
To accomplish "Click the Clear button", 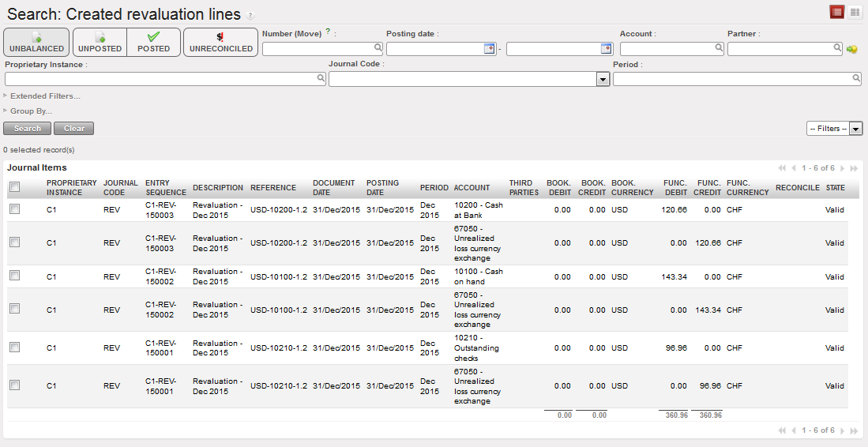I will [74, 129].
